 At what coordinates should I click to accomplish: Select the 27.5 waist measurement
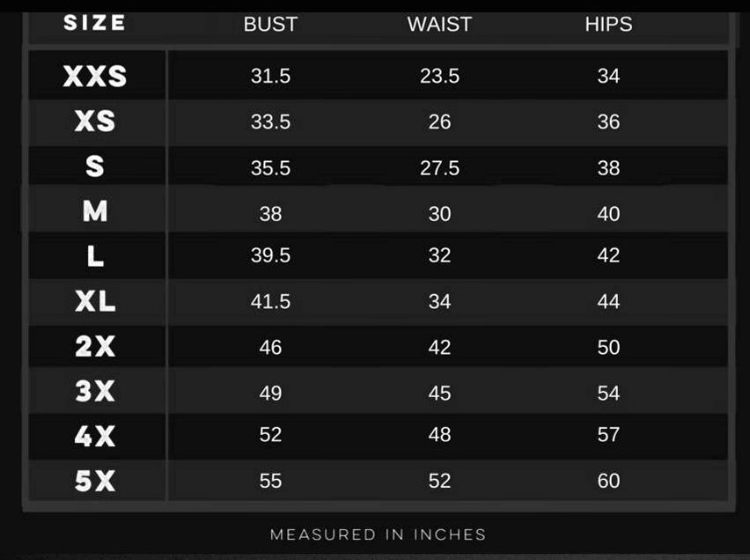pos(439,168)
